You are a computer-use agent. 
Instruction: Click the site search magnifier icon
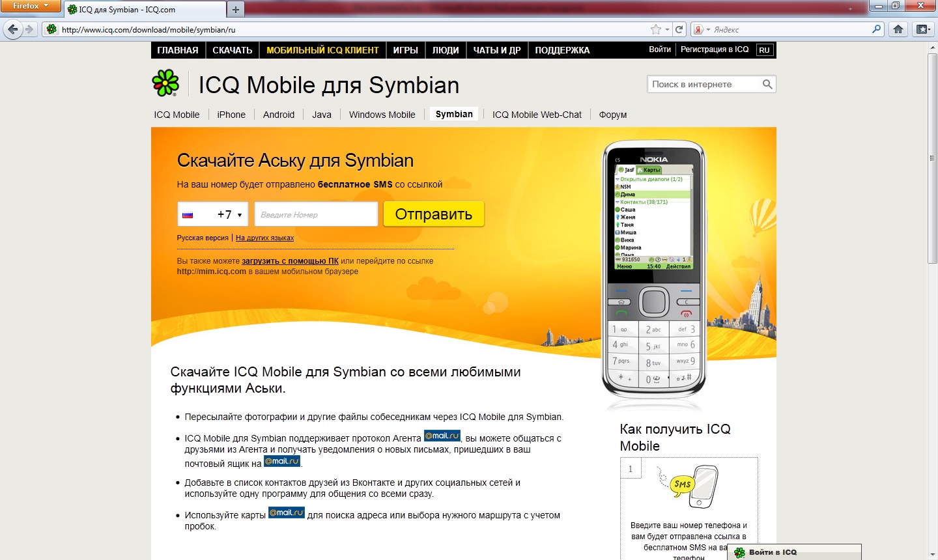tap(767, 84)
